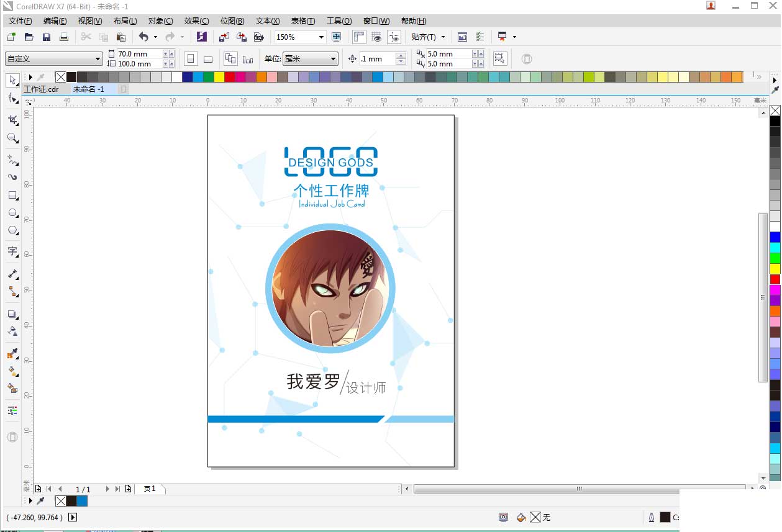Select the 页1 page tab

150,489
